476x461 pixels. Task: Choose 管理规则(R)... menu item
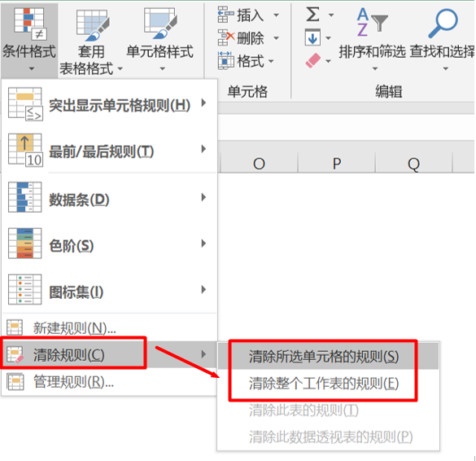pyautogui.click(x=109, y=382)
